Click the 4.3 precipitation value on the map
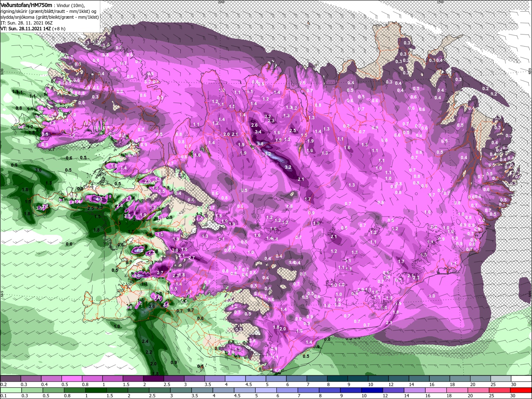532x399 pixels. pyautogui.click(x=99, y=199)
